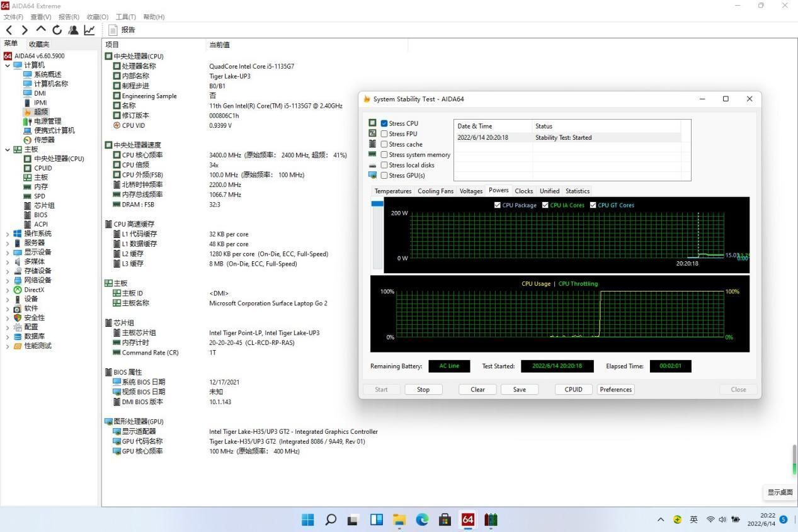Uncheck the Stress CPU checkbox
This screenshot has width=798, height=532.
point(384,123)
